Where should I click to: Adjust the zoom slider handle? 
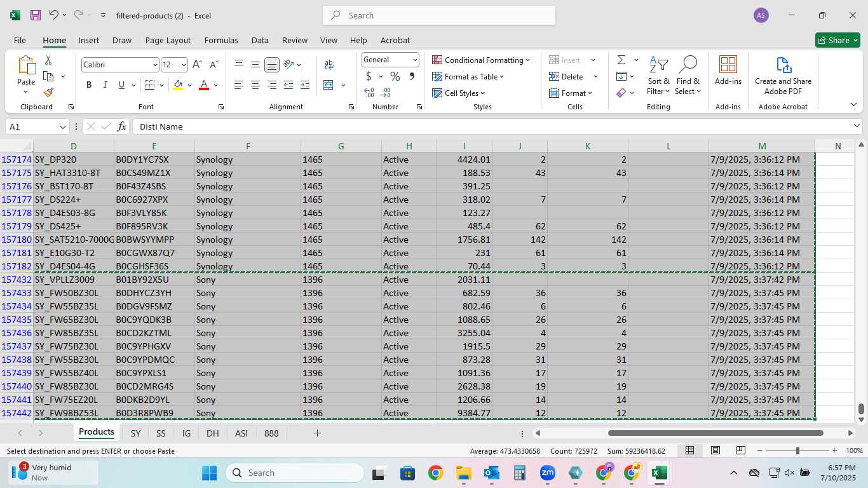pyautogui.click(x=797, y=451)
